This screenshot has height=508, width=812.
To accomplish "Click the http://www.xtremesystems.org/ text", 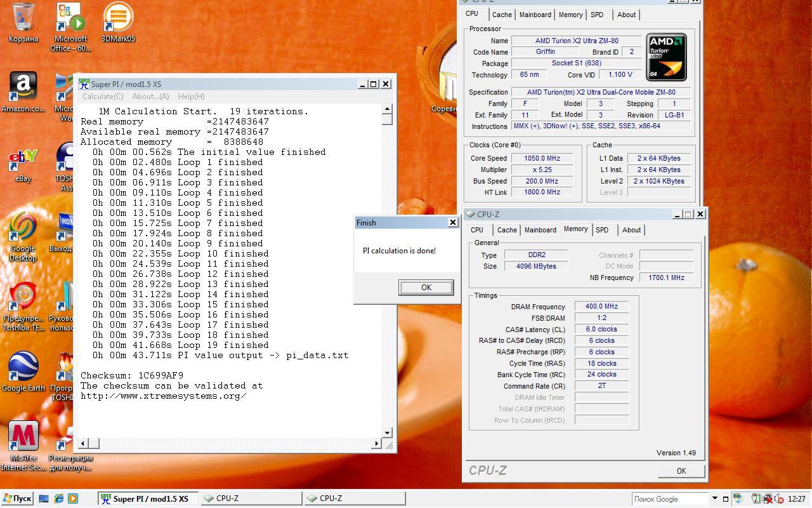I will [x=164, y=396].
